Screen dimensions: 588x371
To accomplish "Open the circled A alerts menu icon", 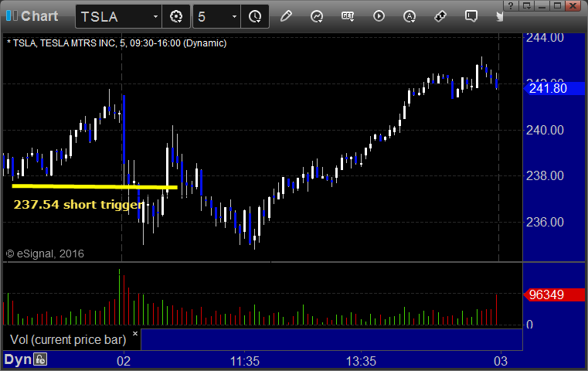I will 410,16.
